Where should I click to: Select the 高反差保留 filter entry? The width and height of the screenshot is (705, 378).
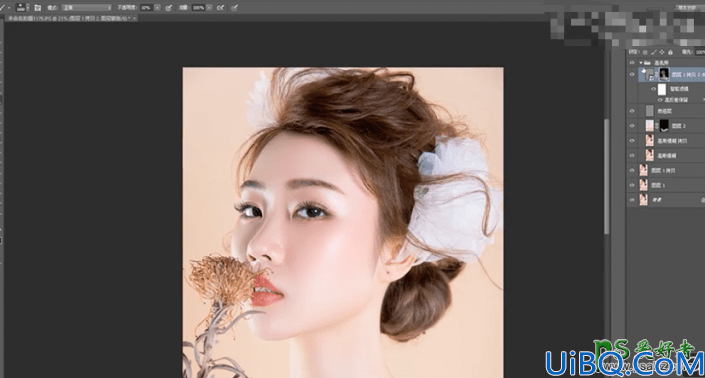[676, 100]
